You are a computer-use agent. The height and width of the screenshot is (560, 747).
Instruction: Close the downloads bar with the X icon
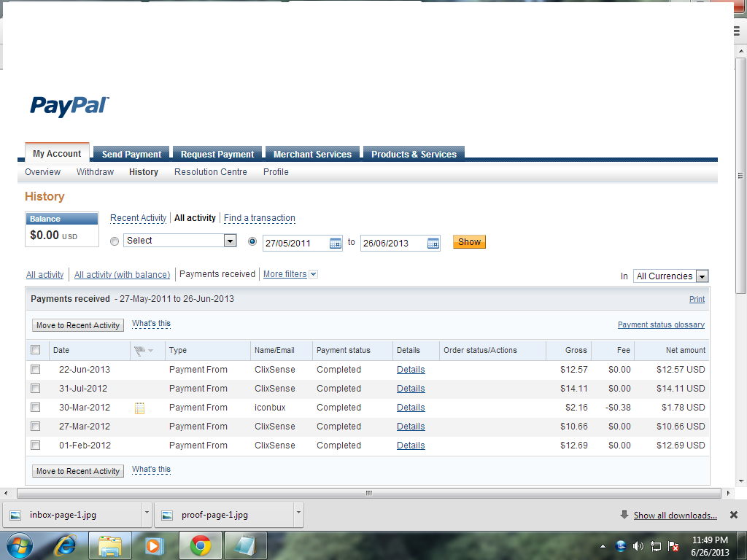734,515
